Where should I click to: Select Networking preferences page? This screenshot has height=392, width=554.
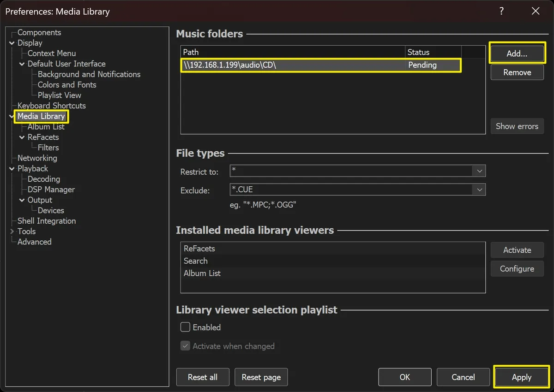tap(37, 158)
